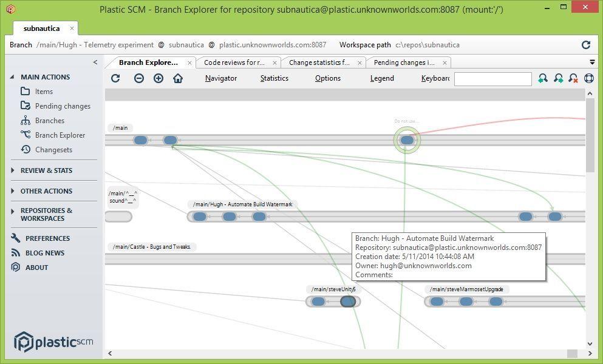This screenshot has width=603, height=364.
Task: Open Changesets view in the sidebar
Action: 53,150
